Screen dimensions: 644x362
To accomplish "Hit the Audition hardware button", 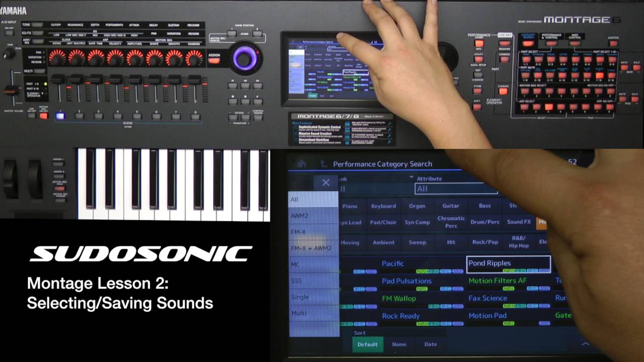I will tap(613, 44).
